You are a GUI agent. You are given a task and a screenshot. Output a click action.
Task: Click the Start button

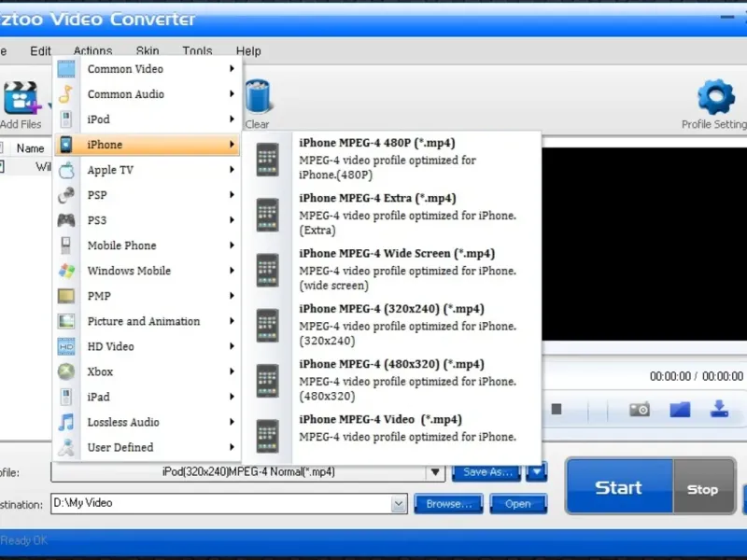(619, 487)
